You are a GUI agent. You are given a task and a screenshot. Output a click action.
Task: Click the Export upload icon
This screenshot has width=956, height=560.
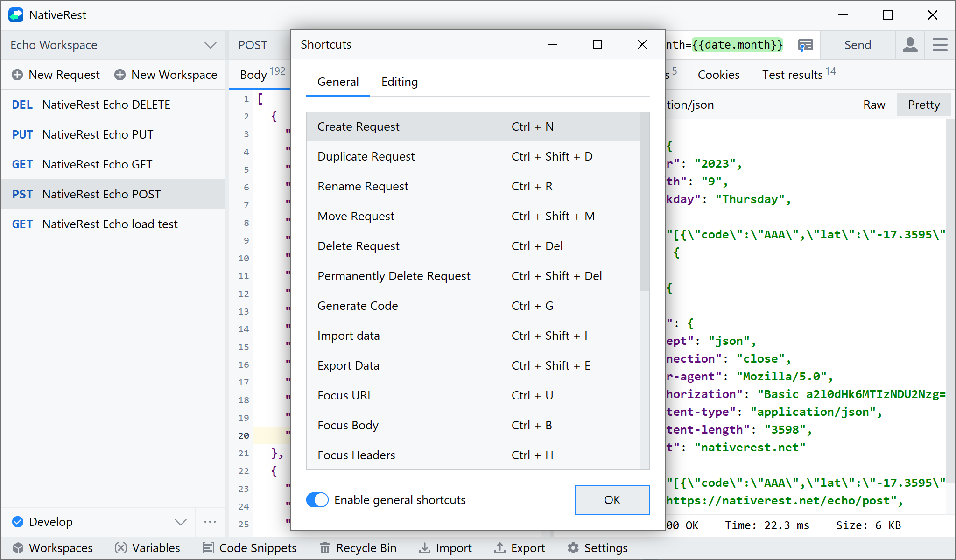(499, 548)
